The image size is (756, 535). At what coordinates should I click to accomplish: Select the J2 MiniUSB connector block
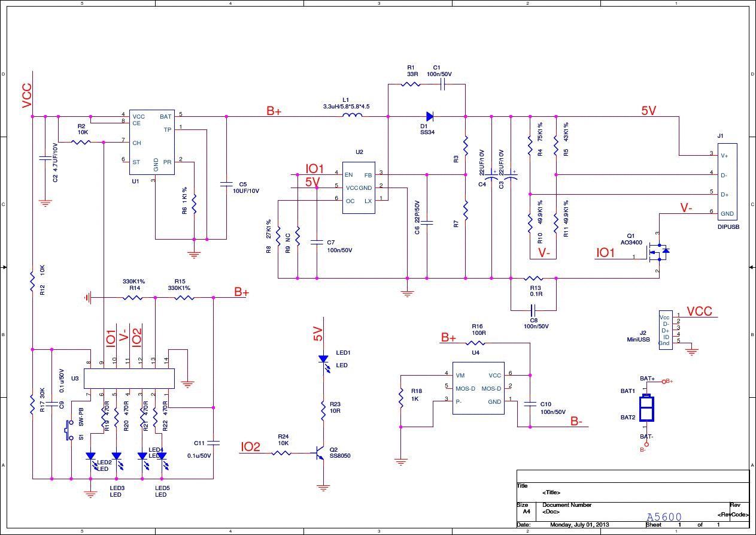click(665, 330)
